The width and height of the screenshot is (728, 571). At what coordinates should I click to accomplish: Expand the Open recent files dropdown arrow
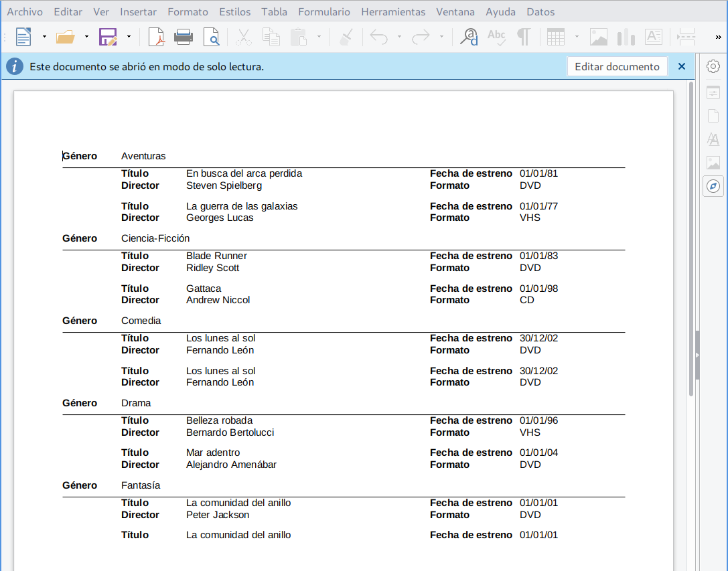tap(86, 37)
